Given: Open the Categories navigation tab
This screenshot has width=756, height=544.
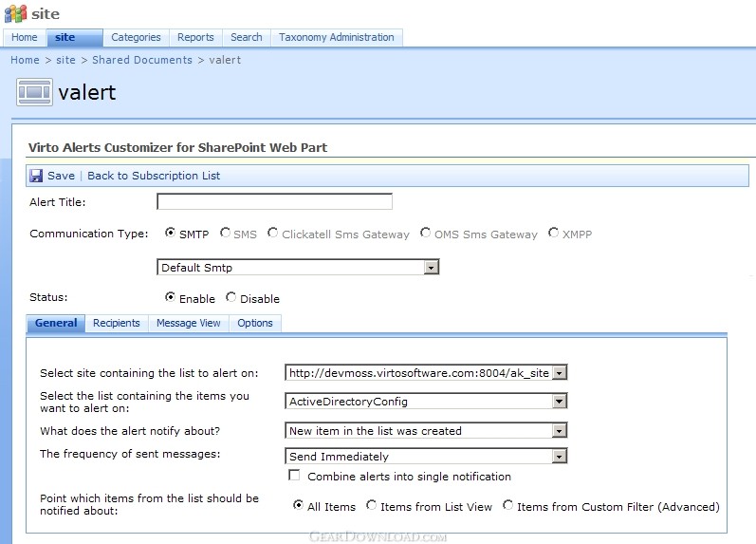Looking at the screenshot, I should 136,37.
